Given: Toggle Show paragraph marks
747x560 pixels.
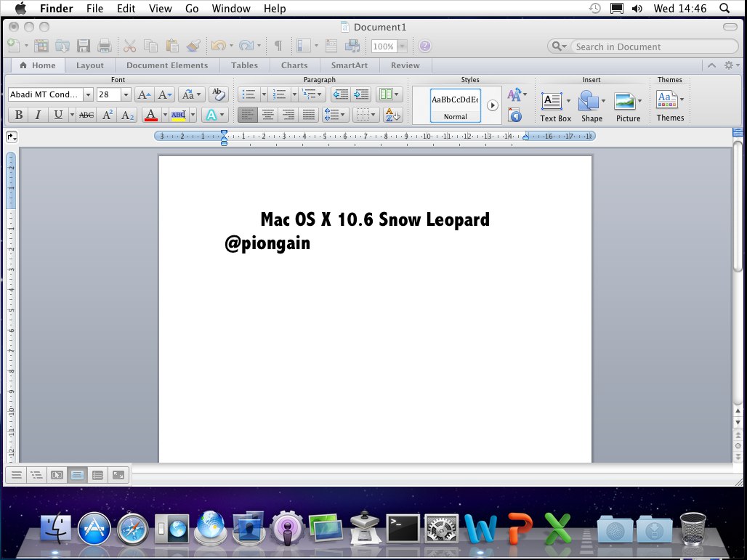Looking at the screenshot, I should (278, 46).
